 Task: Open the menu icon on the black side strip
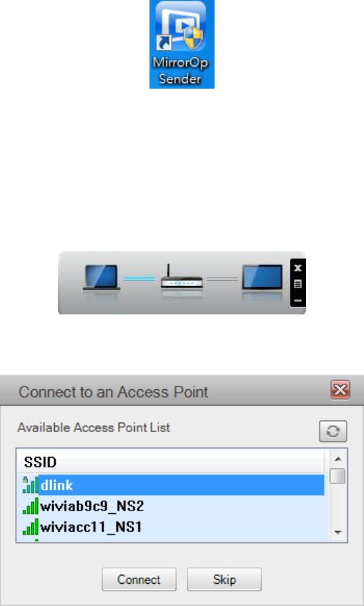click(x=298, y=284)
